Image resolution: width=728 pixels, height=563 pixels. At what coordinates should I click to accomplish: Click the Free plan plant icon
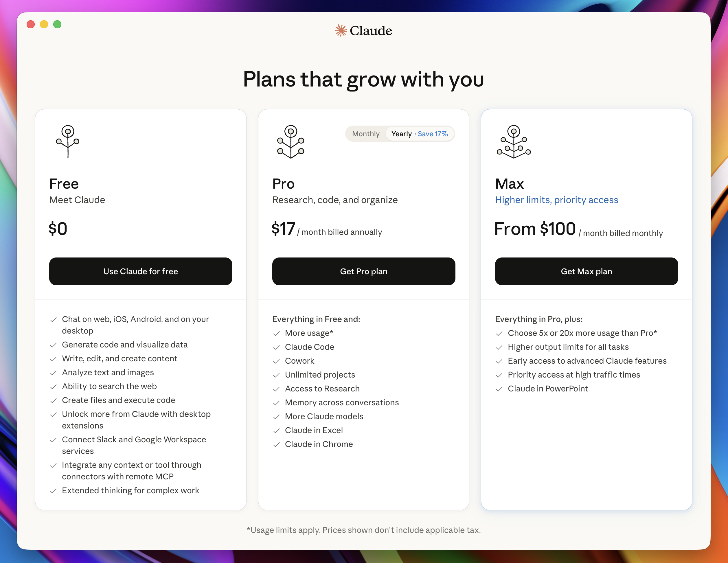pos(68,141)
